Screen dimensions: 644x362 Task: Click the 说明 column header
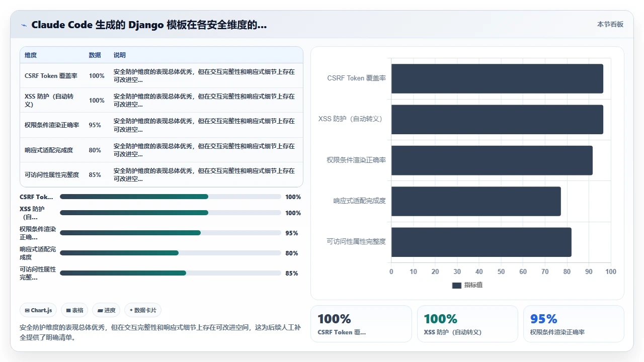[x=120, y=55]
